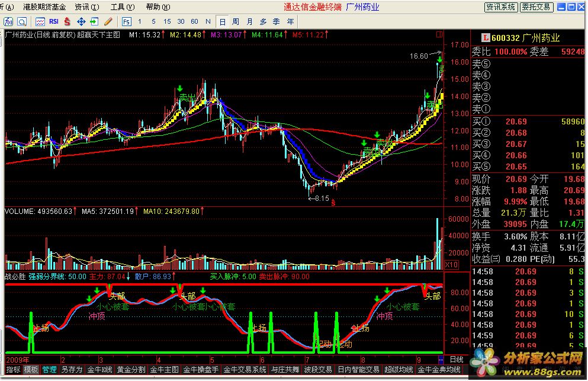Click the blue four-arrow move icon

coord(81,22)
